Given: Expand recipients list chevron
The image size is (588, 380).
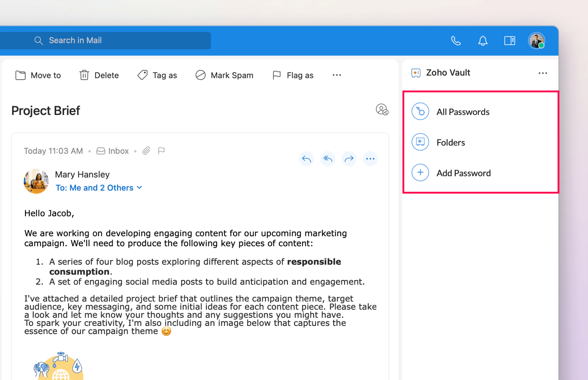Looking at the screenshot, I should point(140,187).
